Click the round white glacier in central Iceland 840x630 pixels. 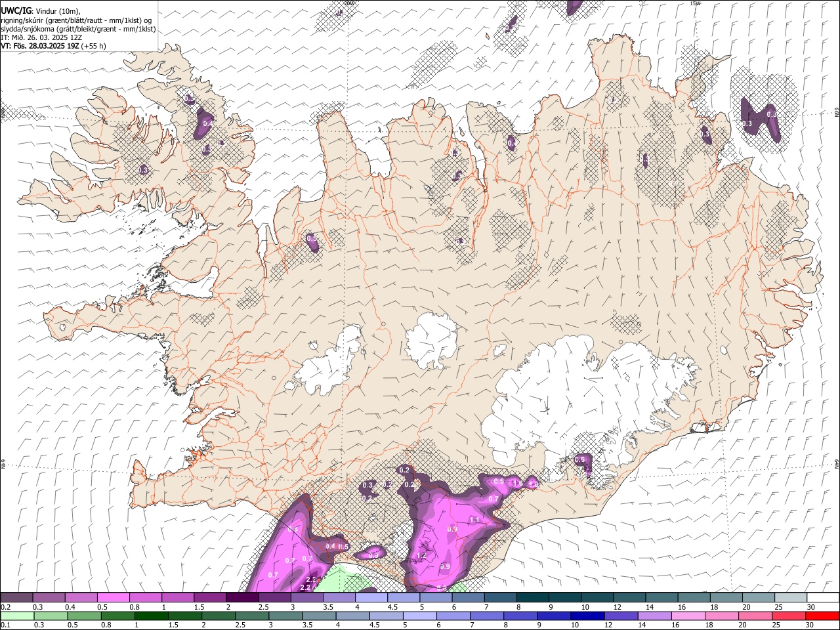431,340
